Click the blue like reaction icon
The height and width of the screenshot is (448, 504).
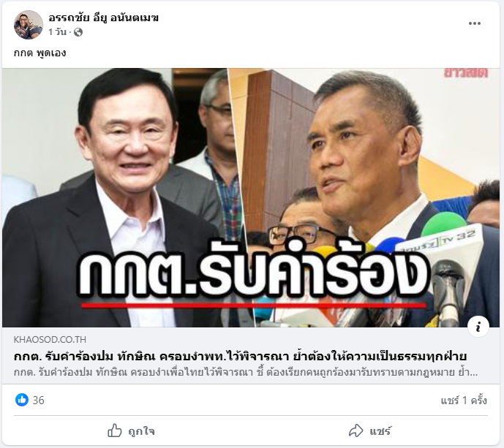coord(22,400)
